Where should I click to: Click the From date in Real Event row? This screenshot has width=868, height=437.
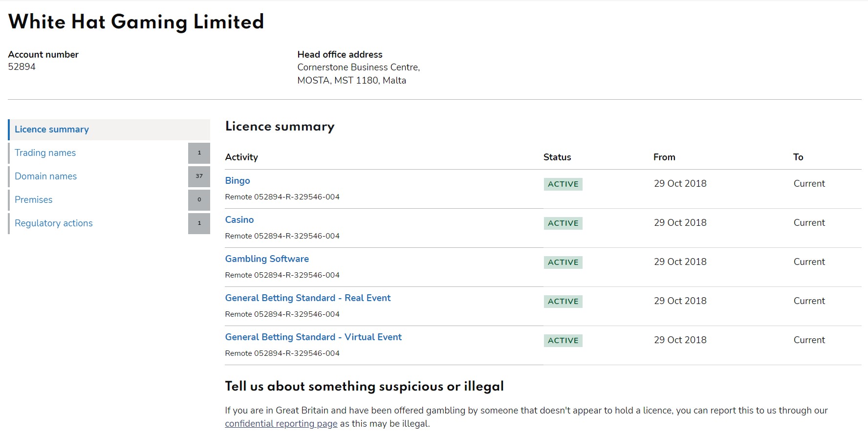pyautogui.click(x=680, y=301)
